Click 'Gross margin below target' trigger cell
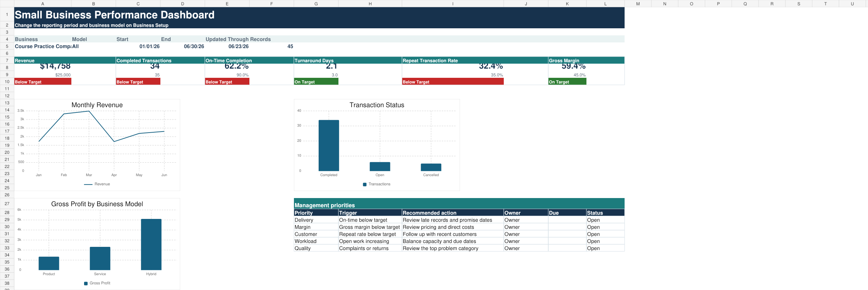868x290 pixels. 370,227
